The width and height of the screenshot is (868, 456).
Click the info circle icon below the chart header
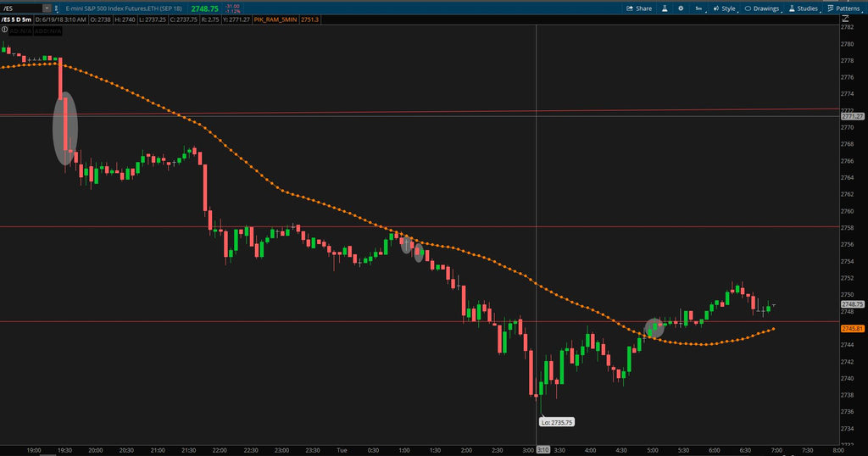tap(4, 30)
